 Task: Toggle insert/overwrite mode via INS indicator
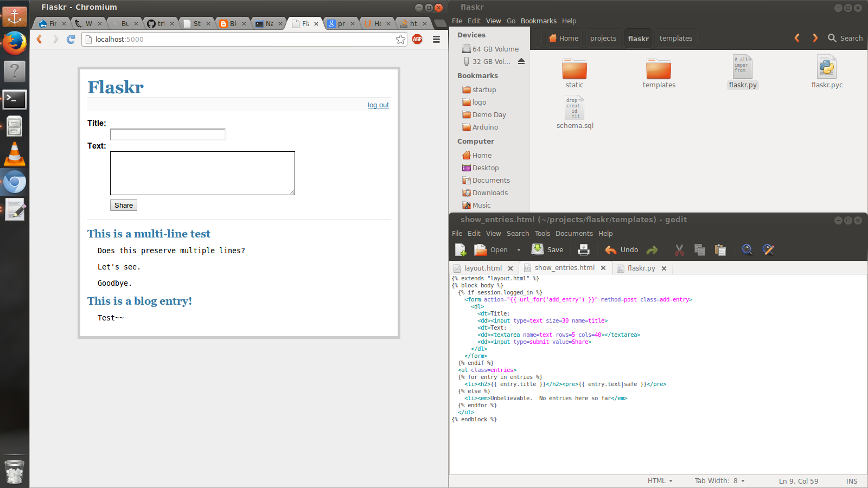[852, 481]
